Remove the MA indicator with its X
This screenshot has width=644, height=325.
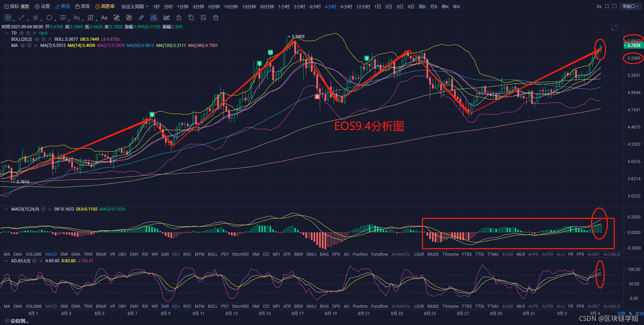(36, 45)
